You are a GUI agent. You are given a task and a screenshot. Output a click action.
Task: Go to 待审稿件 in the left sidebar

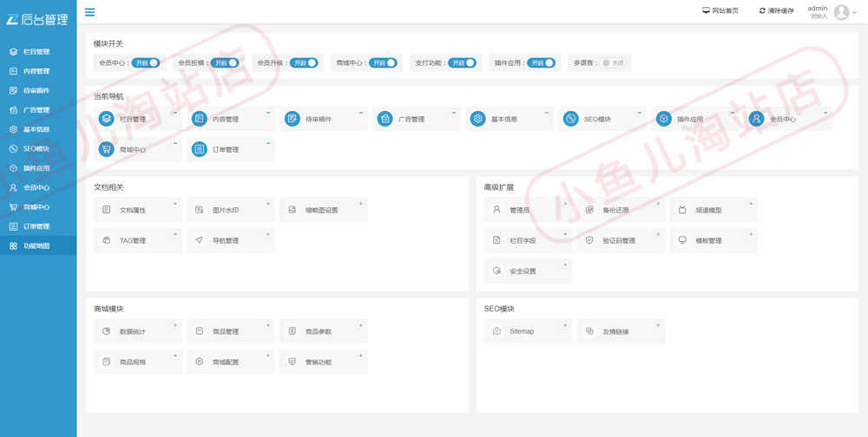coord(38,90)
